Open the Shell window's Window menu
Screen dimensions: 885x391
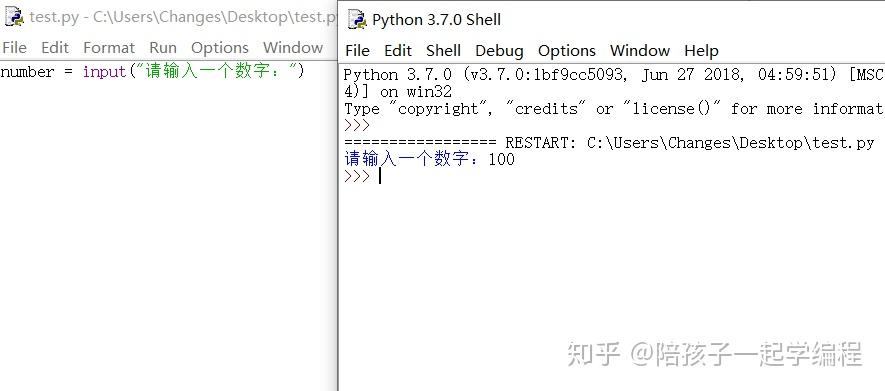click(x=639, y=51)
